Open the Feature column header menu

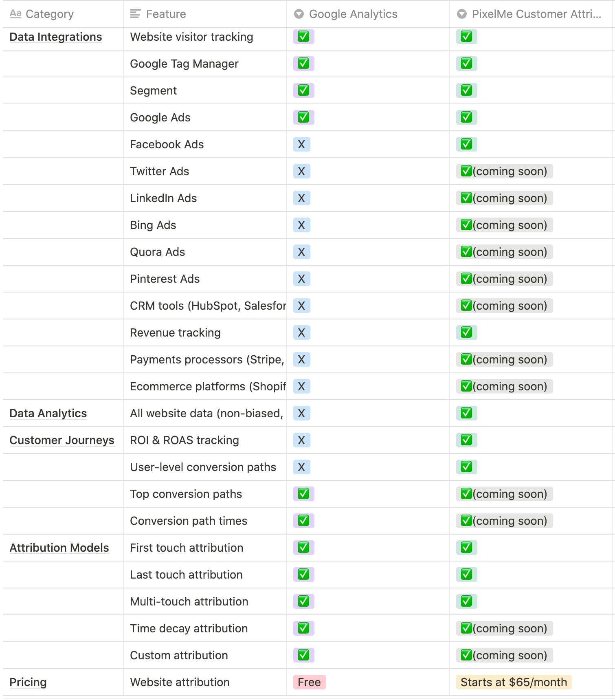pos(166,14)
